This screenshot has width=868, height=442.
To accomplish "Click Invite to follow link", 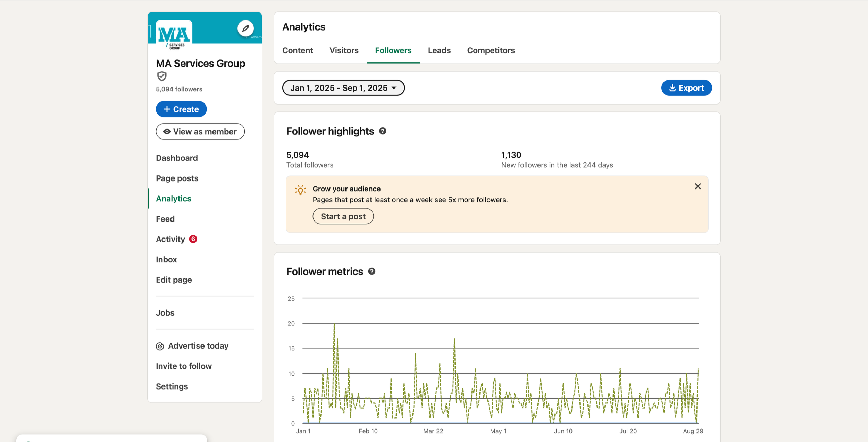I will 184,366.
